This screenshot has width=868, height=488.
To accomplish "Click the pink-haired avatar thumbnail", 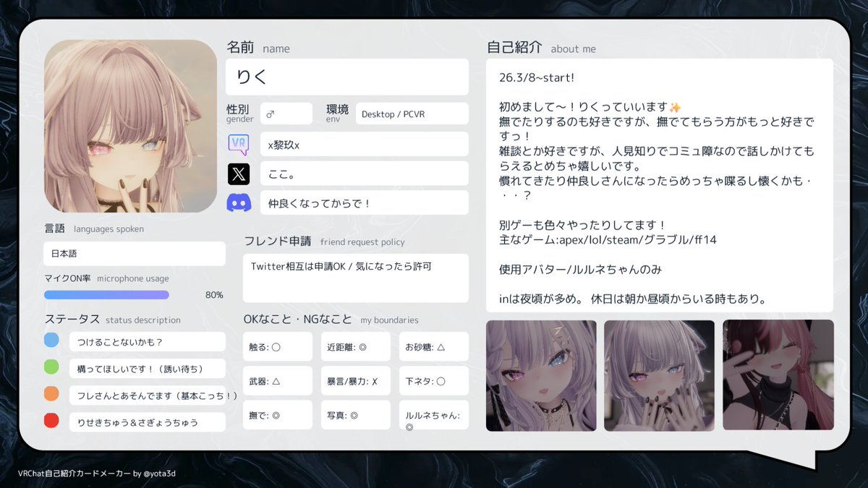I will pos(778,375).
